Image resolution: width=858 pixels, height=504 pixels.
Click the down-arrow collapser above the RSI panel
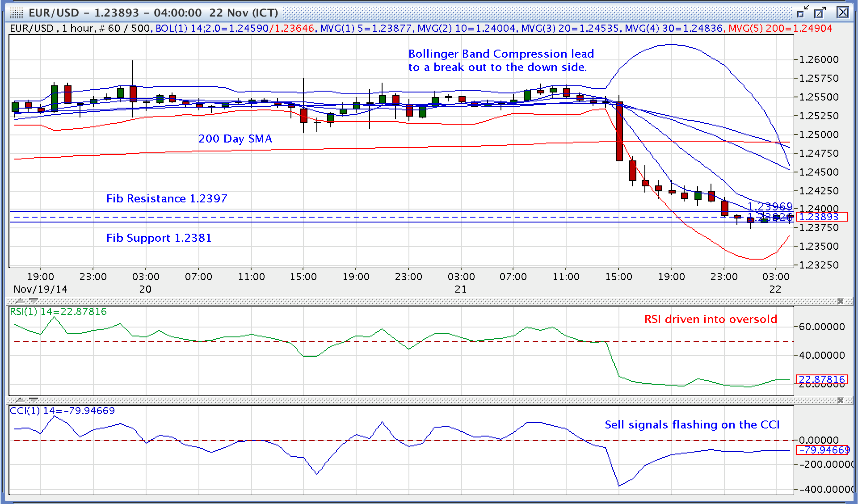coord(34,301)
